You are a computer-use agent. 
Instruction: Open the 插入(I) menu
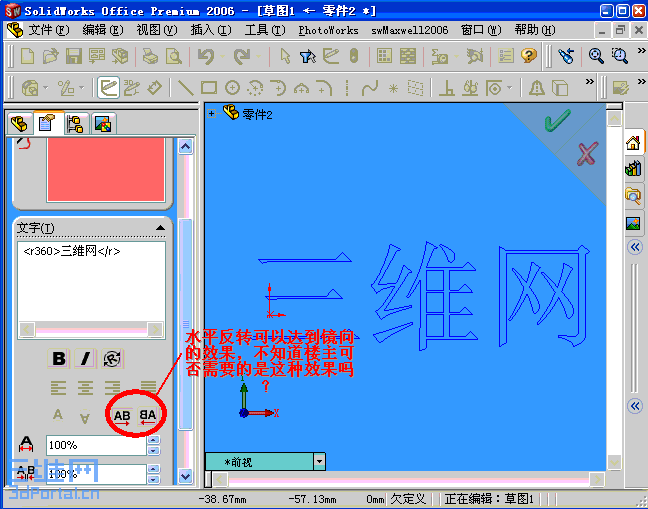point(211,30)
